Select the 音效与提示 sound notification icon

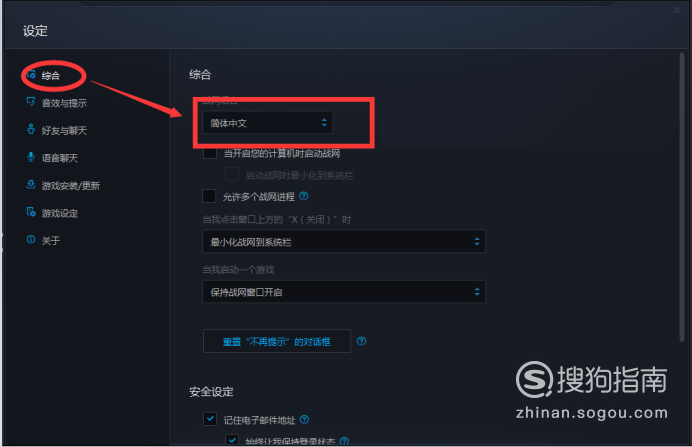[31, 102]
